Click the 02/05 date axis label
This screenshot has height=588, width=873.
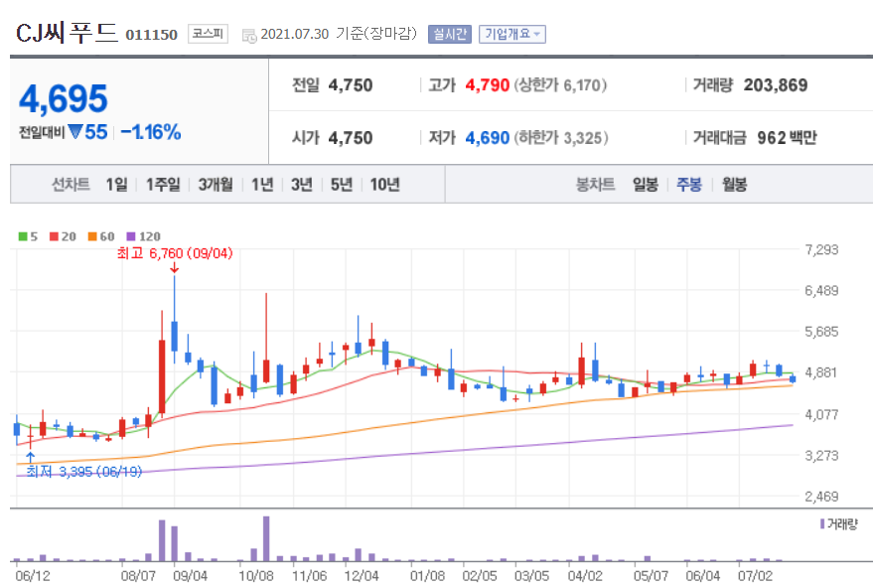[x=480, y=576]
